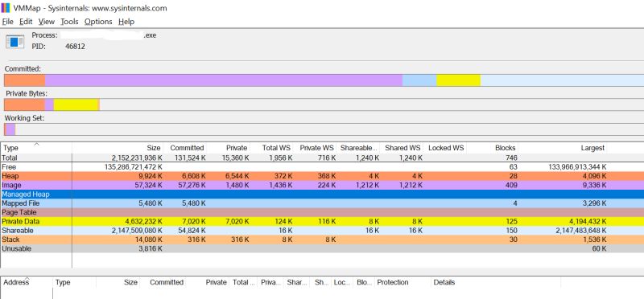The height and width of the screenshot is (299, 644).
Task: Click the yellow Private Data segment in Committed bar
Action: (x=458, y=80)
